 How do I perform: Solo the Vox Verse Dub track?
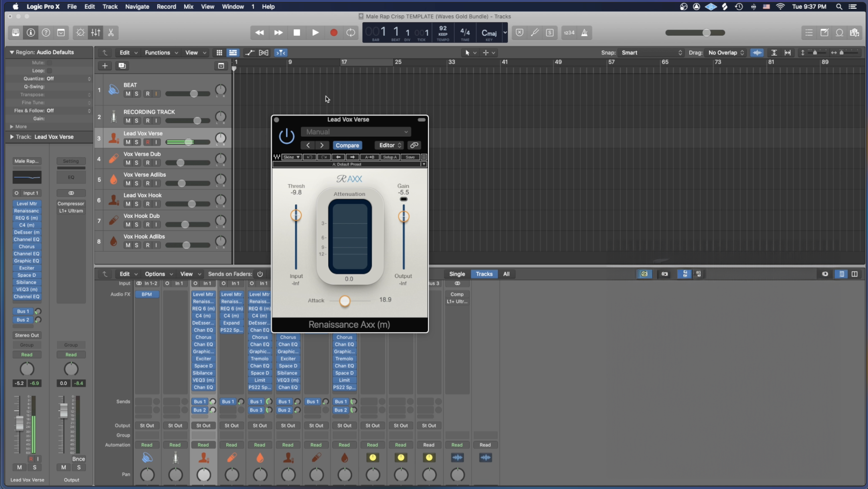coord(136,163)
